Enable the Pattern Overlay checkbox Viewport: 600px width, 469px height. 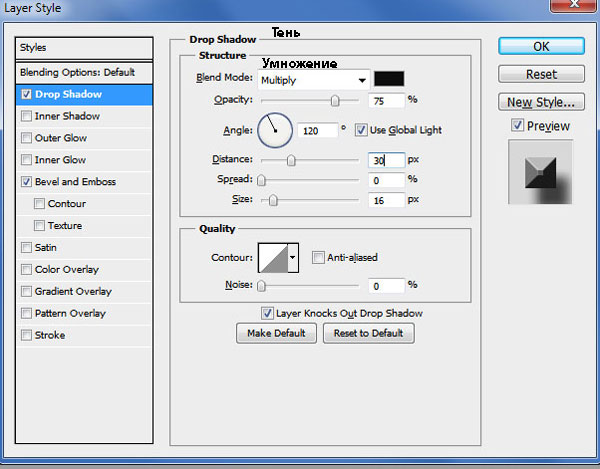click(x=26, y=313)
